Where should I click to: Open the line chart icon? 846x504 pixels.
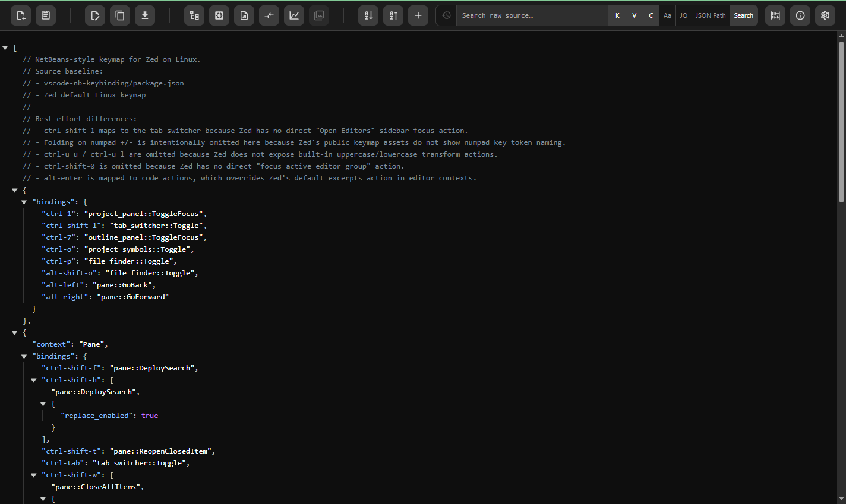click(x=294, y=16)
